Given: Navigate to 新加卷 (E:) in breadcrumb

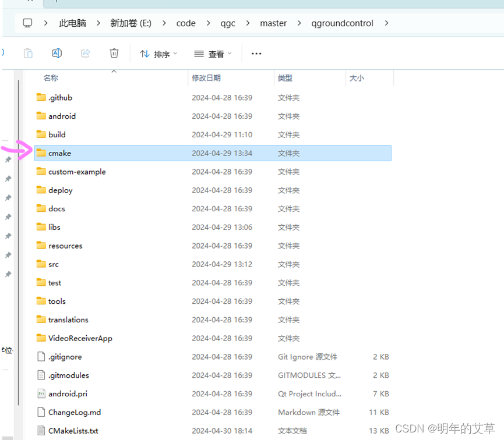Looking at the screenshot, I should pos(131,23).
